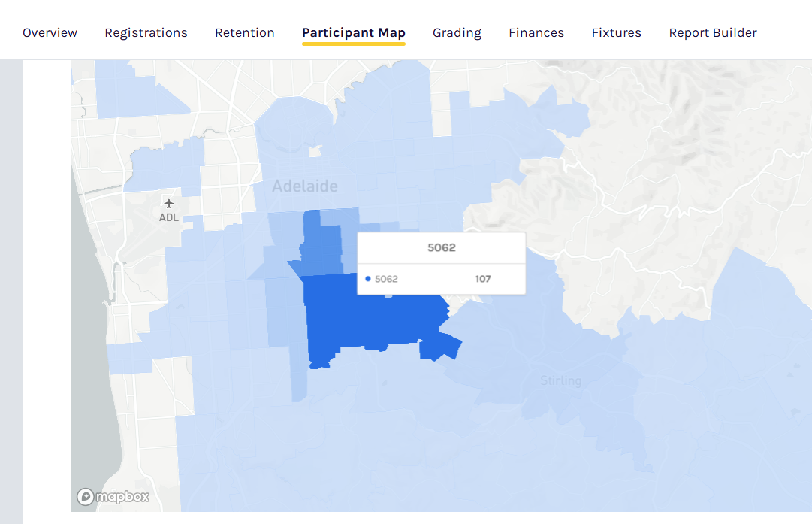The height and width of the screenshot is (524, 812).
Task: Go to the Retention tab
Action: 244,32
